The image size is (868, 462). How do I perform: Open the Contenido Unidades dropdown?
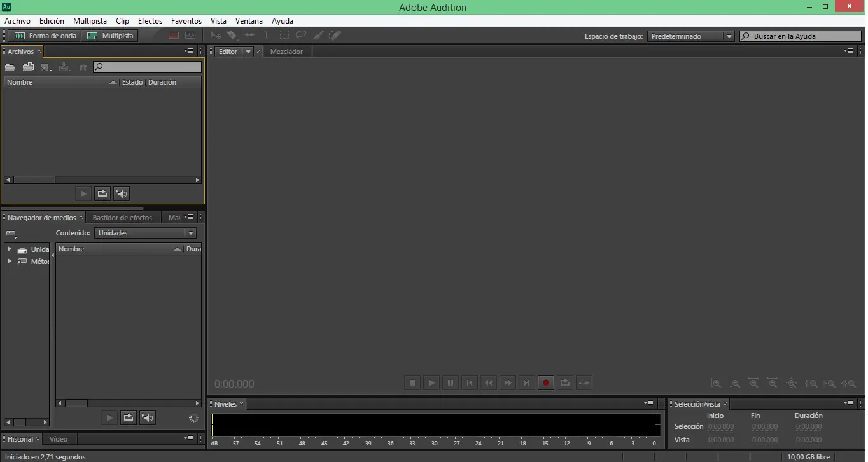(x=145, y=233)
